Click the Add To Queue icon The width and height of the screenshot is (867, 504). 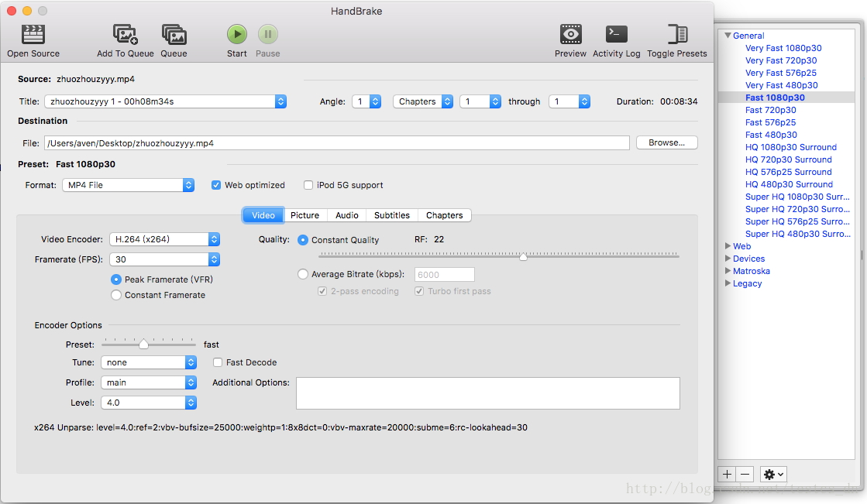(126, 34)
